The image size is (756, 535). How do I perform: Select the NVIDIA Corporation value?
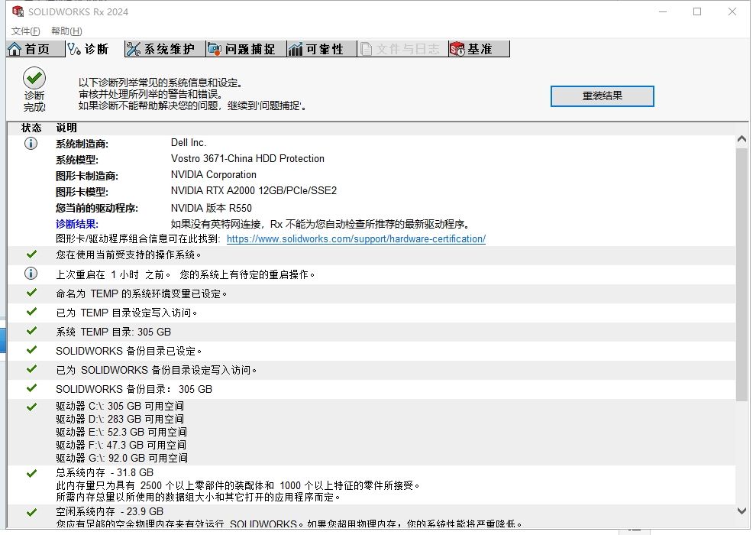pos(214,174)
